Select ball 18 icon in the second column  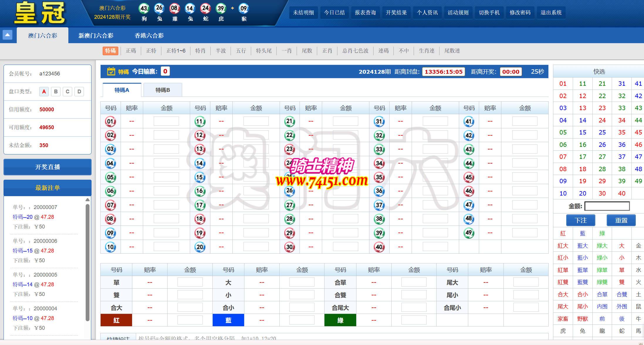point(200,219)
